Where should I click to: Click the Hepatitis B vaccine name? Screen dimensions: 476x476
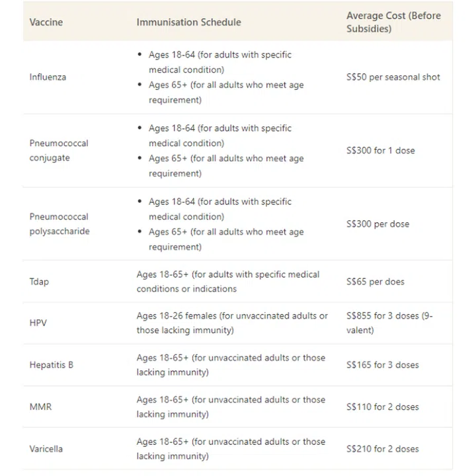(51, 365)
